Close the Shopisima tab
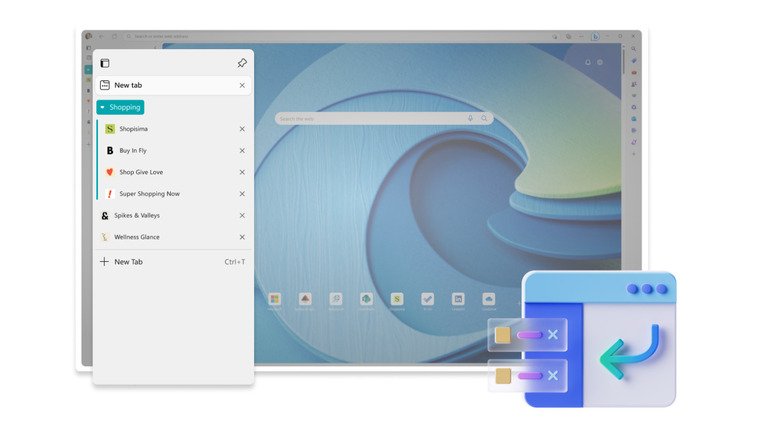Screen dimensions: 780x438 point(242,129)
